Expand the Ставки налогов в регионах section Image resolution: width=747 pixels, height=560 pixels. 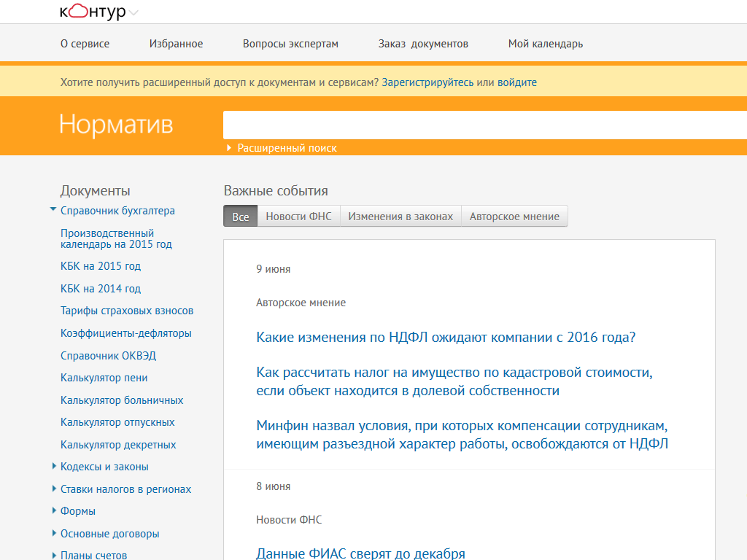point(54,489)
